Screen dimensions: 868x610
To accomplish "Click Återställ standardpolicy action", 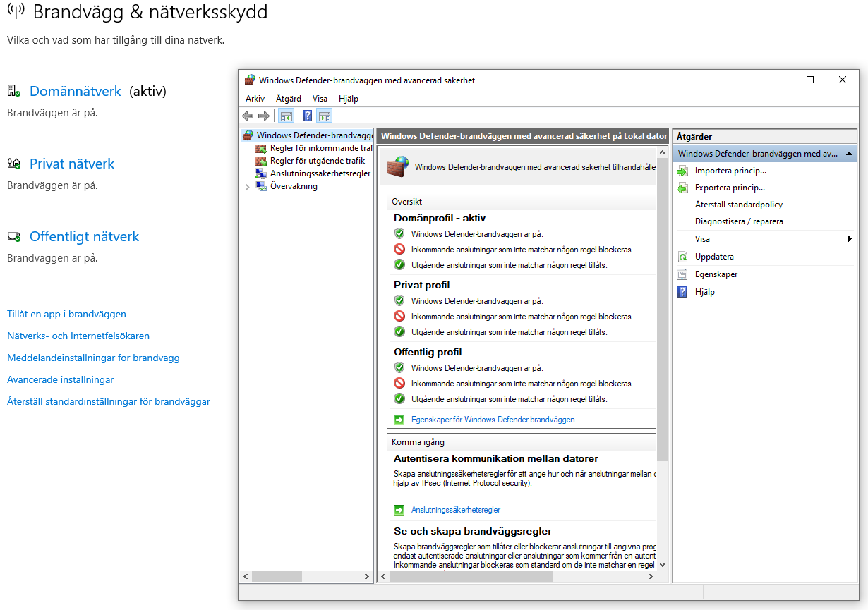I will tap(738, 205).
